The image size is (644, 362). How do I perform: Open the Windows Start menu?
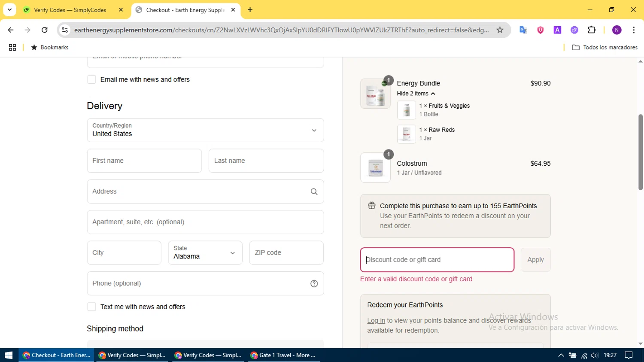click(x=9, y=355)
